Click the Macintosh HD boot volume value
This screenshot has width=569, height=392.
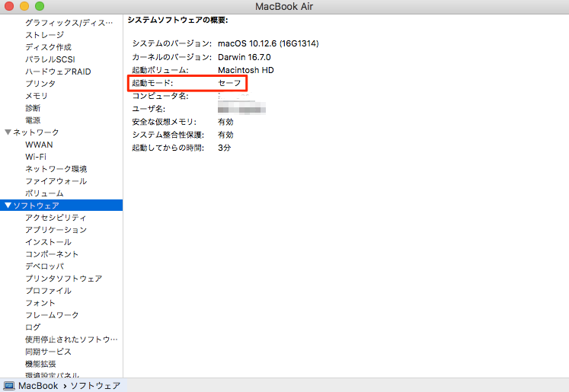tap(246, 70)
